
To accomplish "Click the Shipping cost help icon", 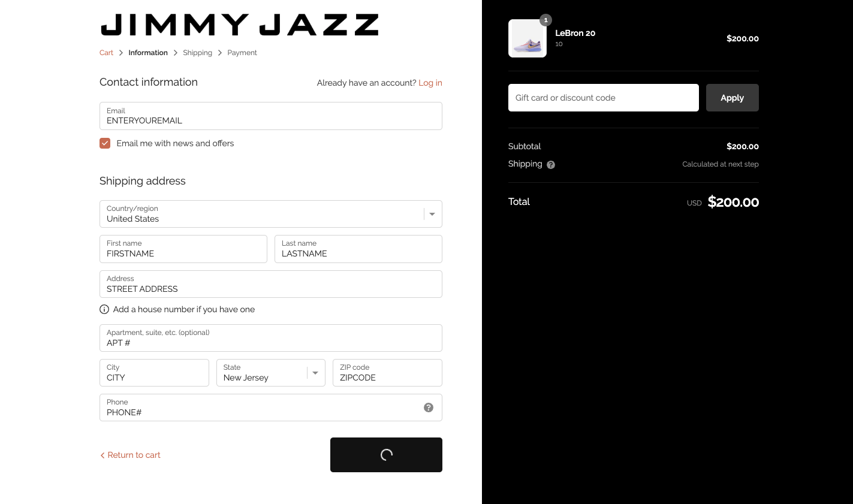I will (x=551, y=164).
